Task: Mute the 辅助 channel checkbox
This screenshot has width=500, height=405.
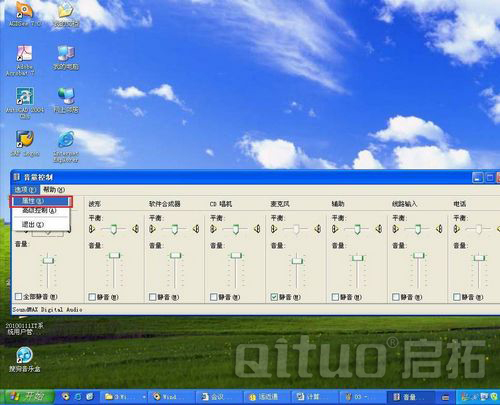Action: [x=335, y=297]
